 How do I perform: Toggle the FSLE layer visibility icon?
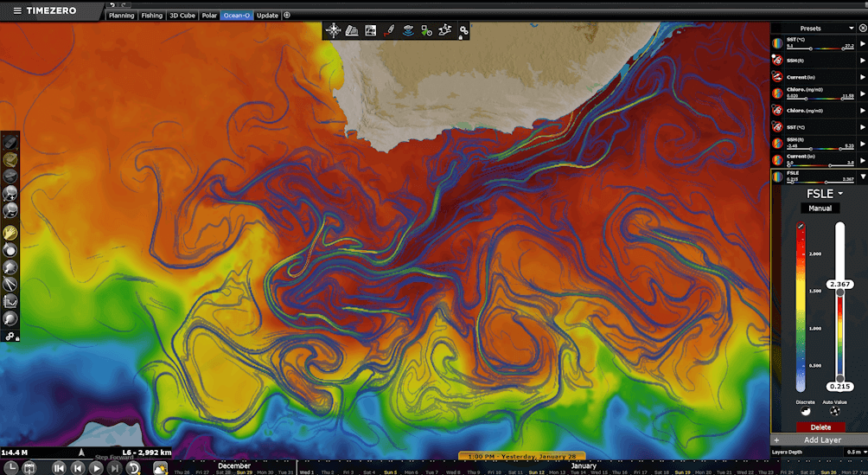778,177
